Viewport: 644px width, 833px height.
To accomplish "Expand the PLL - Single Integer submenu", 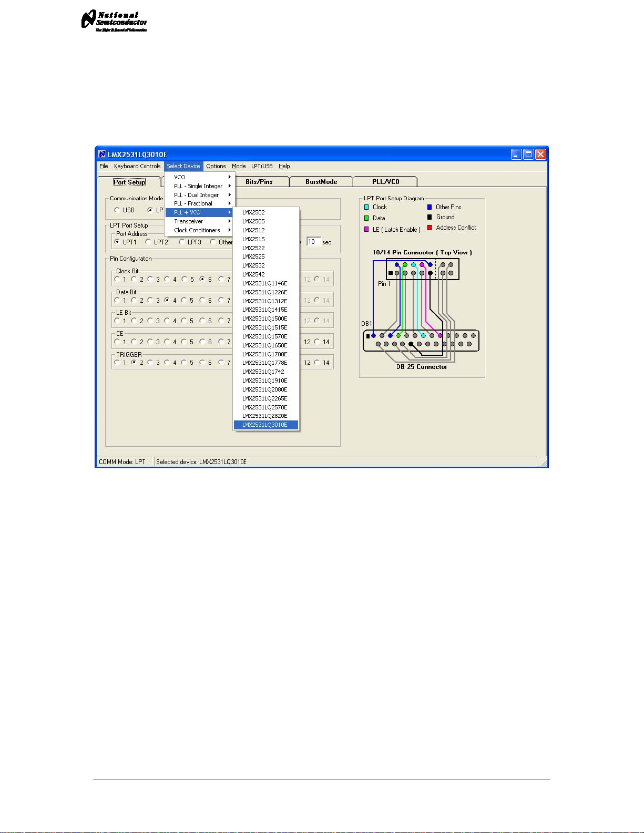I will point(200,186).
